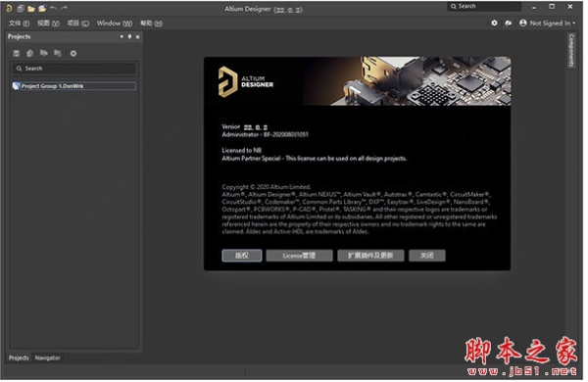
Task: Click the undo arrow in title bar
Action: pos(54,8)
